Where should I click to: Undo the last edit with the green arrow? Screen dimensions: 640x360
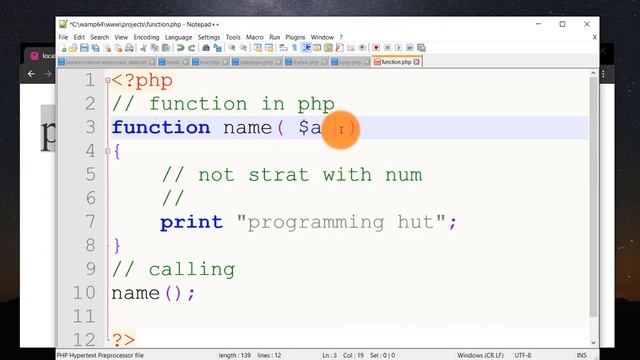tap(180, 48)
